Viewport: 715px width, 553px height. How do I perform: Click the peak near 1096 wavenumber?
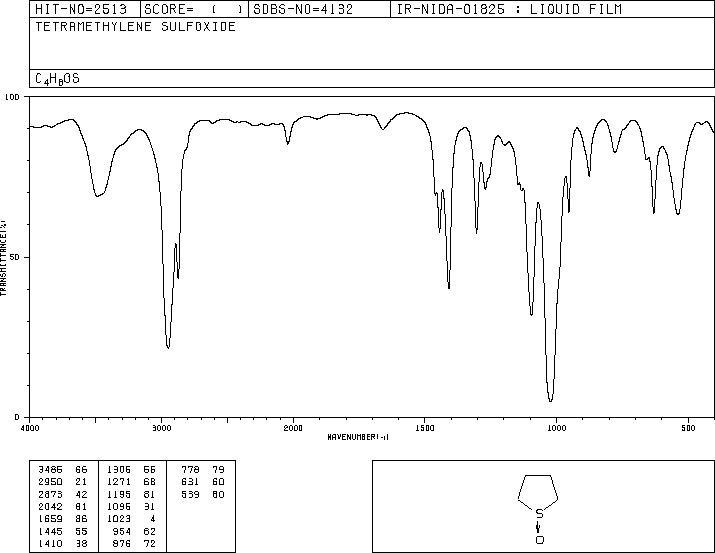point(531,313)
